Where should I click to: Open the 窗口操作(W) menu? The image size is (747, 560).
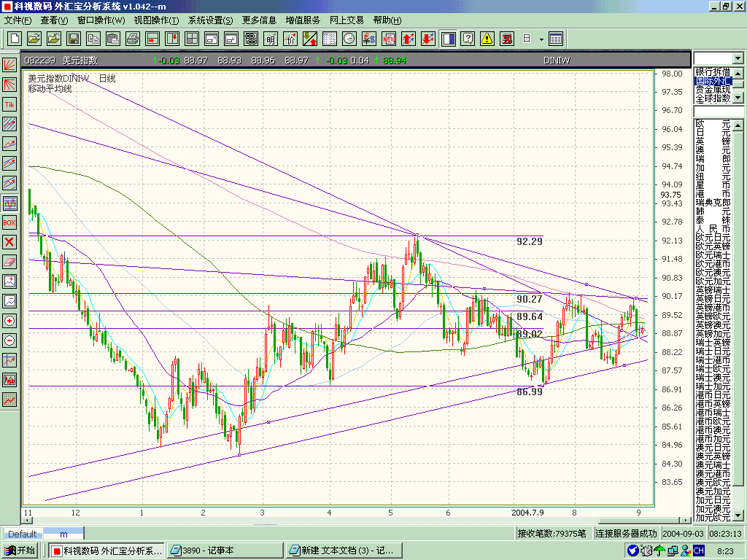[101, 20]
